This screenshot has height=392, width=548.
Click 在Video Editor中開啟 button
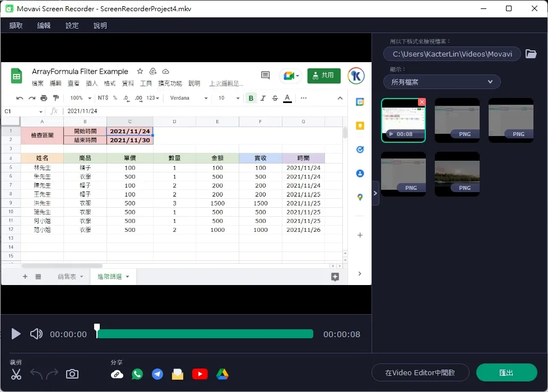tap(420, 373)
